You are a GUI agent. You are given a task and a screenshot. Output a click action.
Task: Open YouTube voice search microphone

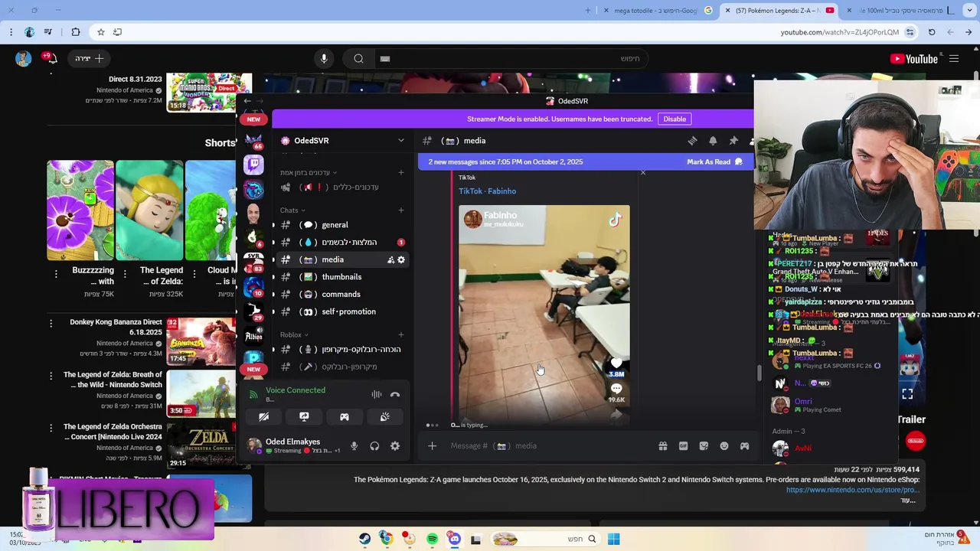pyautogui.click(x=324, y=59)
